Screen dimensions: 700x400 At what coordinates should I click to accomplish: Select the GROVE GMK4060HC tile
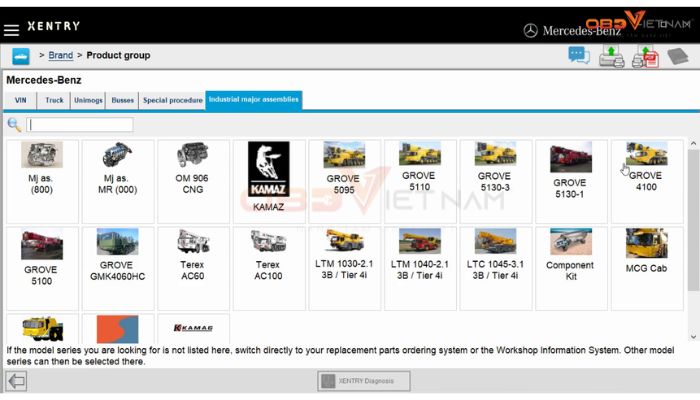118,268
